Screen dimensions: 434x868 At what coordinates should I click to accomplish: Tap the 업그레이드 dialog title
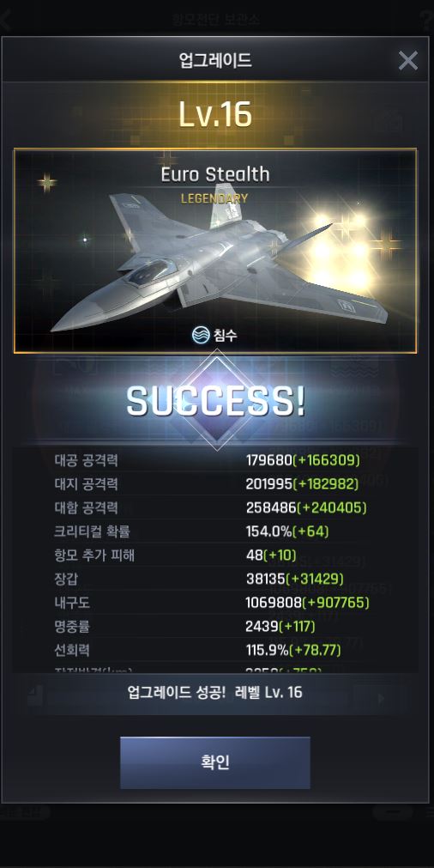click(215, 60)
